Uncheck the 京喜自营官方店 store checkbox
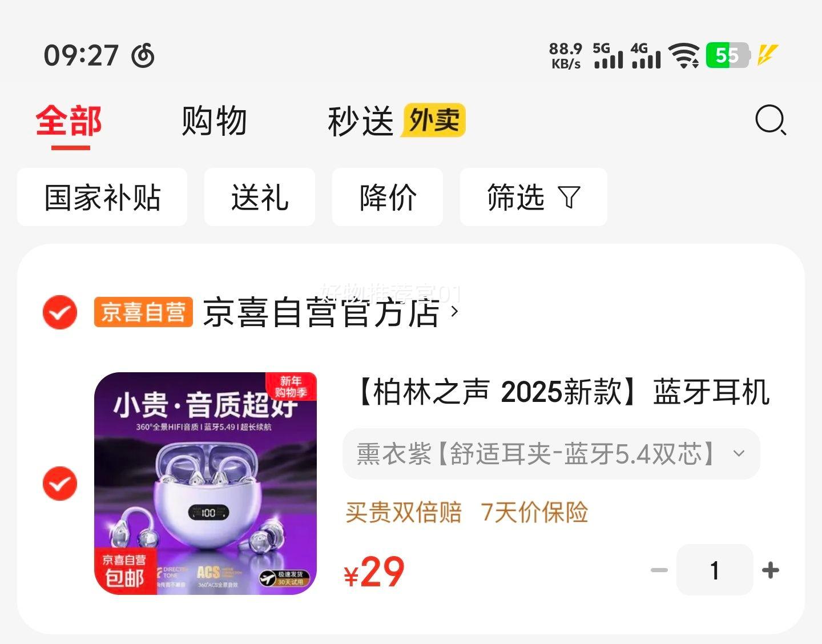This screenshot has height=644, width=822. click(x=60, y=312)
